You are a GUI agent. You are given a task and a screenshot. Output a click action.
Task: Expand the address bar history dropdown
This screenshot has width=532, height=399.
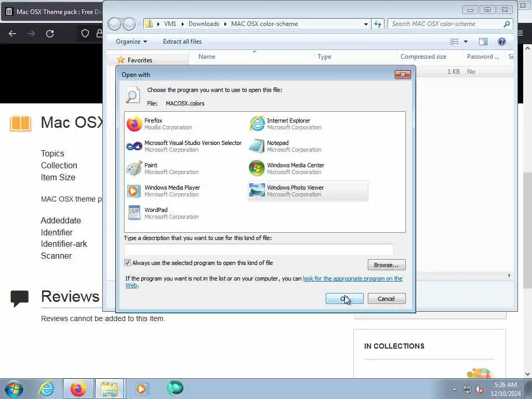pos(366,24)
